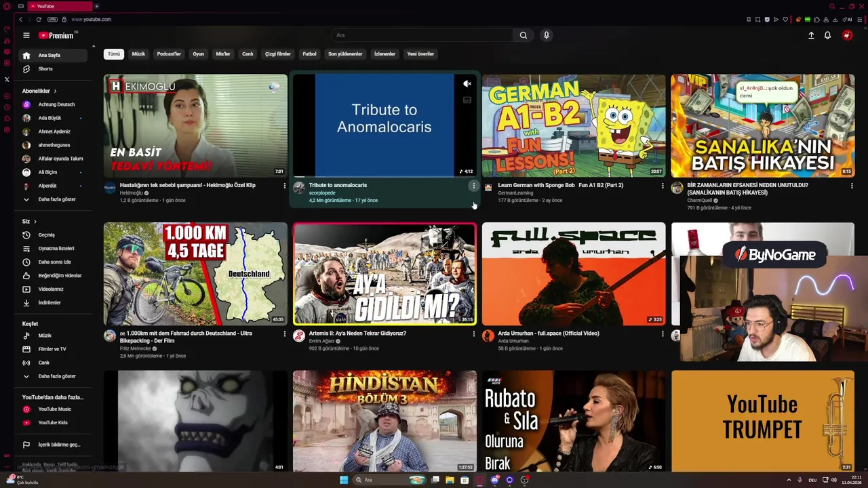Open the Evrim Ağacı channel link

321,341
